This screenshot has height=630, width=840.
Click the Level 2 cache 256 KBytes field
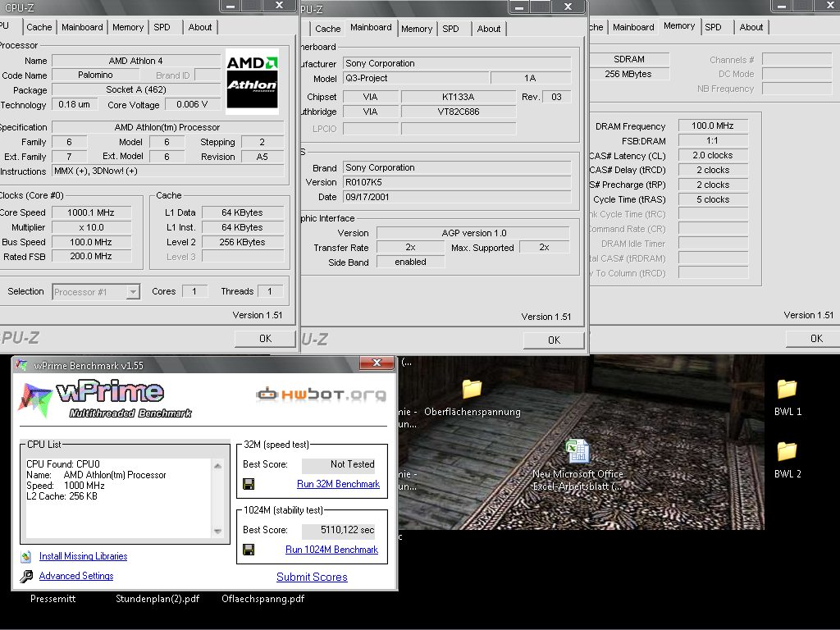(x=242, y=242)
